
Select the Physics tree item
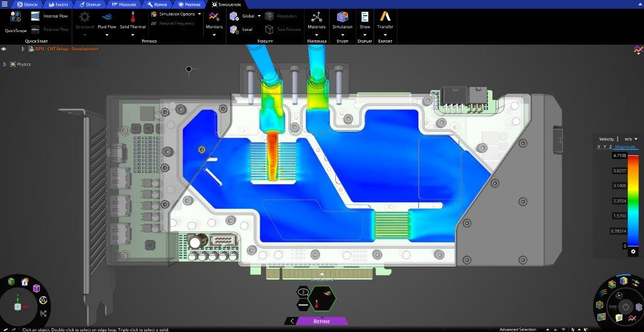pos(21,65)
